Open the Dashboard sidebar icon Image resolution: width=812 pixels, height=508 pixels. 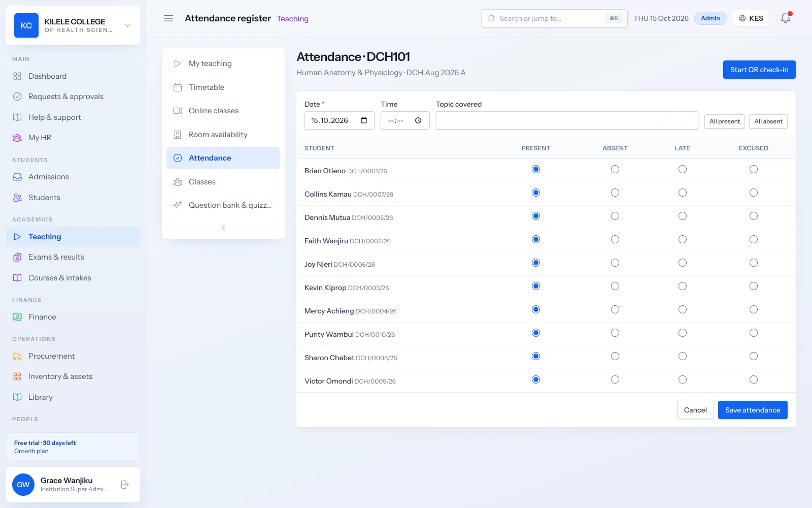click(x=17, y=76)
